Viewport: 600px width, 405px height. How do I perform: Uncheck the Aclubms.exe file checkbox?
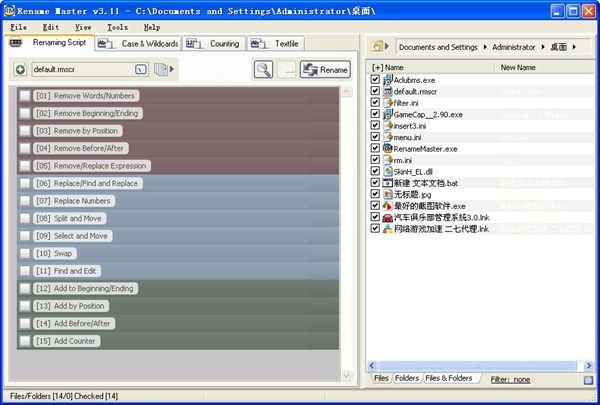[375, 79]
